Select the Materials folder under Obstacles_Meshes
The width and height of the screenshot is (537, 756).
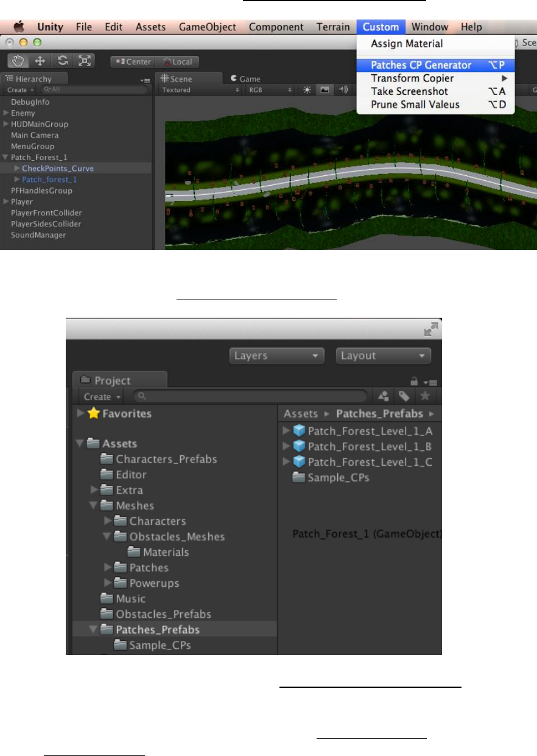tap(158, 552)
